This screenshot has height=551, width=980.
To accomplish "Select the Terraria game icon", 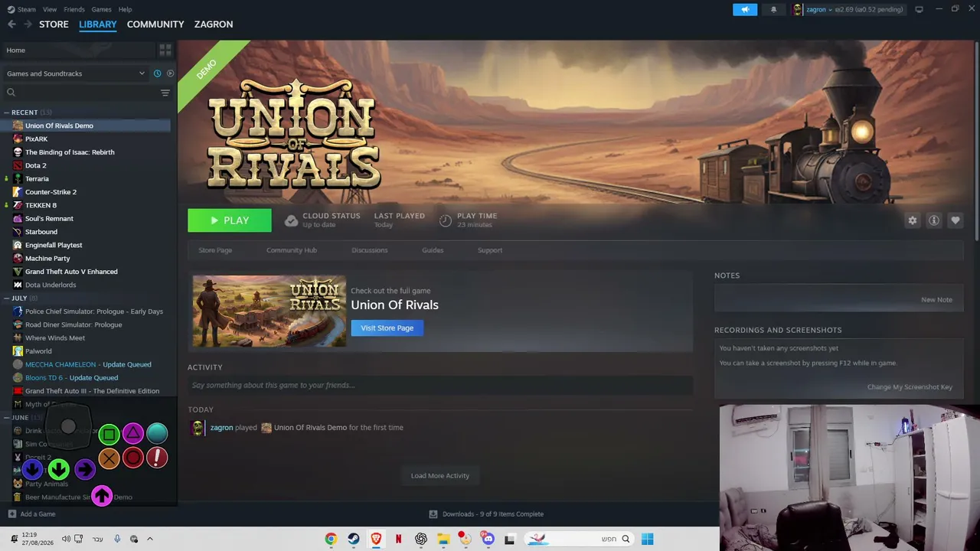I will 18,179.
